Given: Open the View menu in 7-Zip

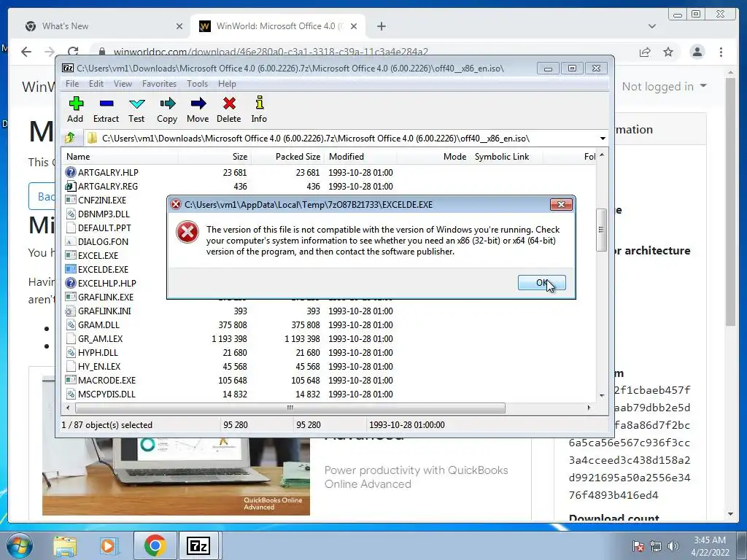Looking at the screenshot, I should [x=123, y=84].
